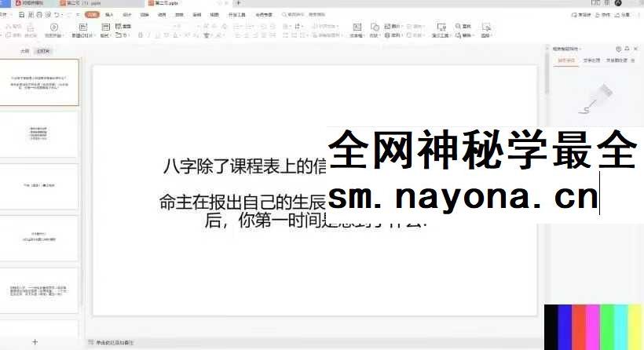The image size is (644, 350).
Task: Open the 节 (Section) dropdown
Action: coord(123,35)
